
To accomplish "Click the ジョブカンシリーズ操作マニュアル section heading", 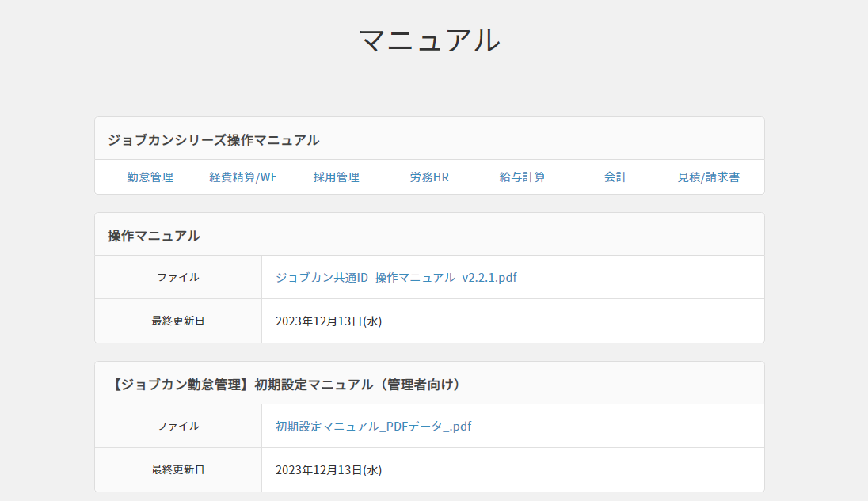I will coord(213,140).
